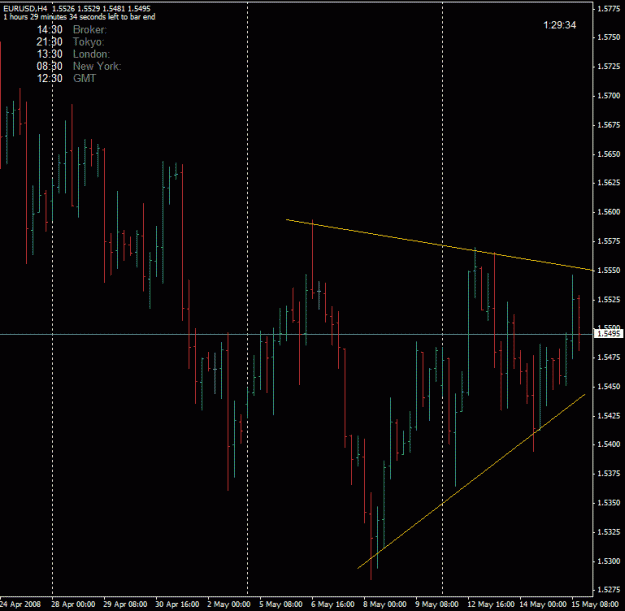The height and width of the screenshot is (611, 625).
Task: Click the 6 May 16:00 time label
Action: point(333,604)
